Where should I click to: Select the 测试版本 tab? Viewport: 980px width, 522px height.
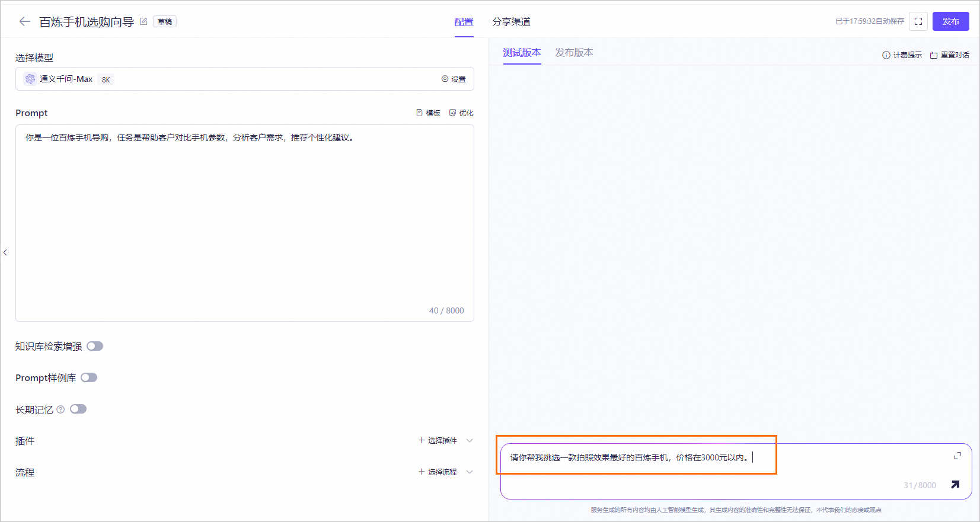[522, 53]
